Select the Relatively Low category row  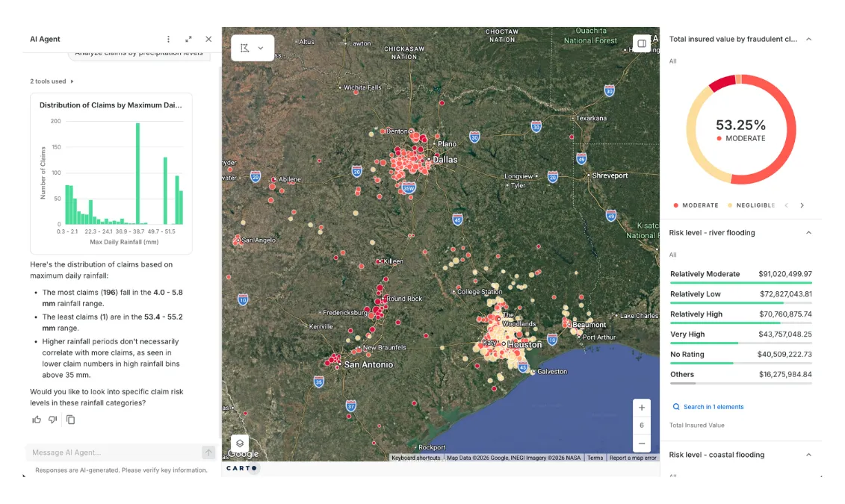[741, 296]
